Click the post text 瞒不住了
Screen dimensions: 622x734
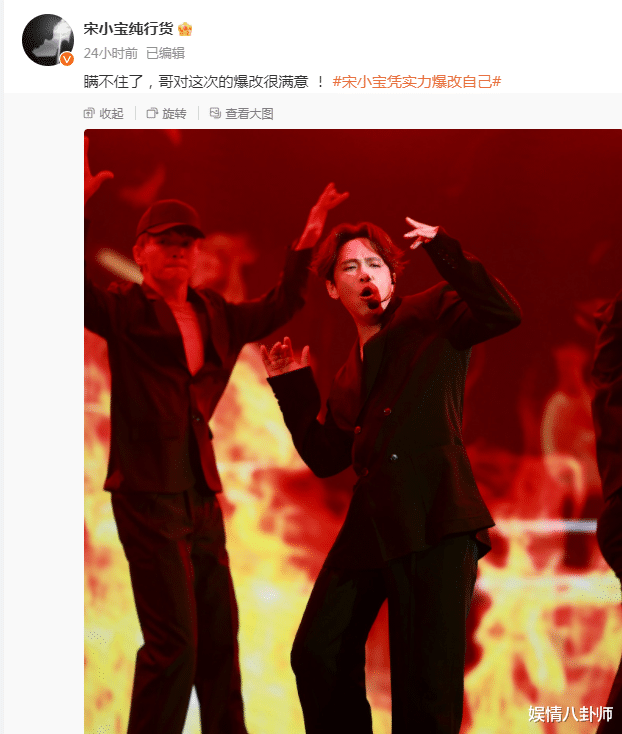tap(113, 82)
